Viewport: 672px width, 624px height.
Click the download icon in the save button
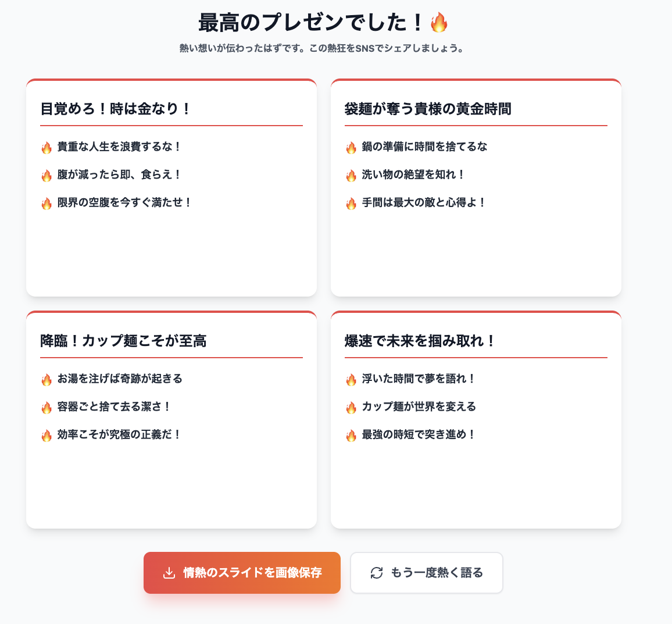(169, 573)
